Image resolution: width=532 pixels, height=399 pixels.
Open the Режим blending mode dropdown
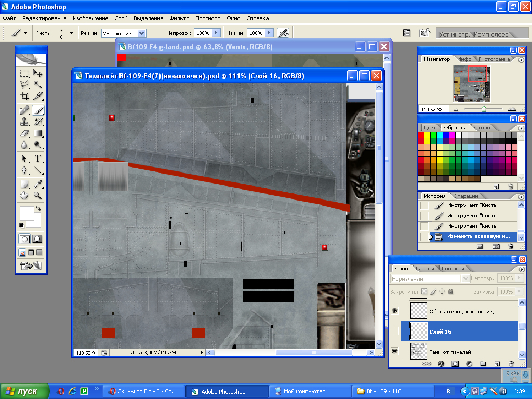(x=141, y=33)
